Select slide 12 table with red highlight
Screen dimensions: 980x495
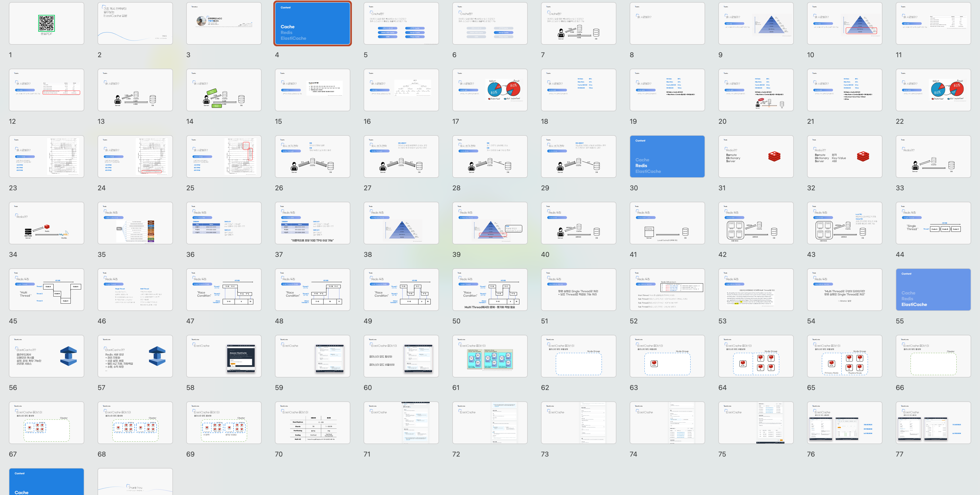point(46,90)
